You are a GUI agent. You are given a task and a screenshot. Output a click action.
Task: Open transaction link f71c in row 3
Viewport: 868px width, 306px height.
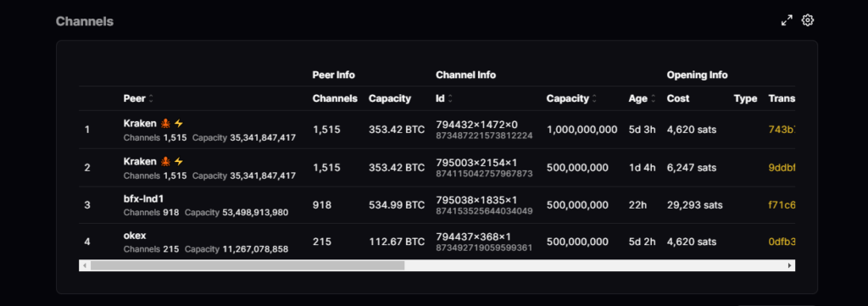tap(782, 205)
